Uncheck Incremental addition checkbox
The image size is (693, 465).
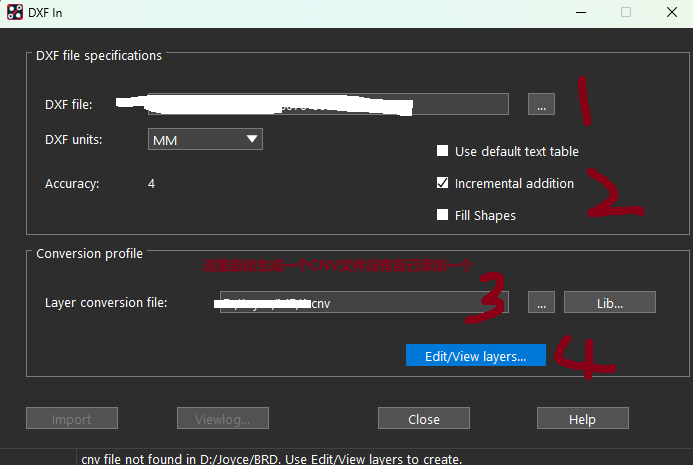pos(442,183)
